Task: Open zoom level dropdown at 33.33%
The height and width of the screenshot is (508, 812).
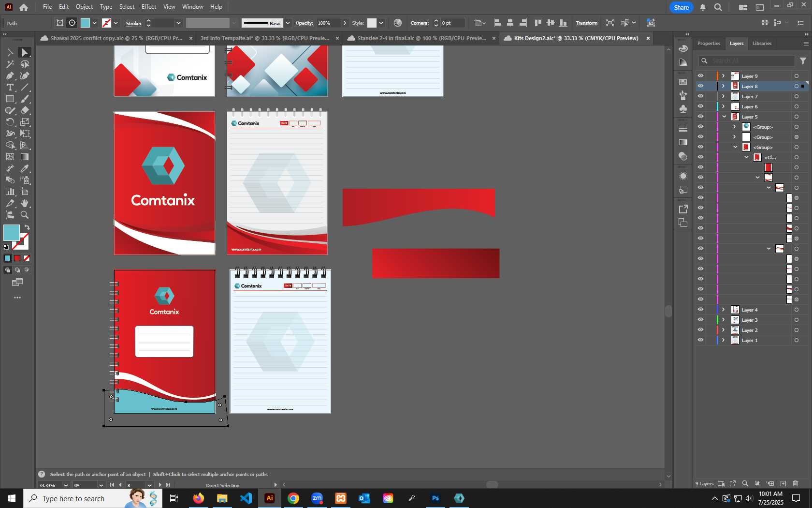Action: tap(66, 485)
